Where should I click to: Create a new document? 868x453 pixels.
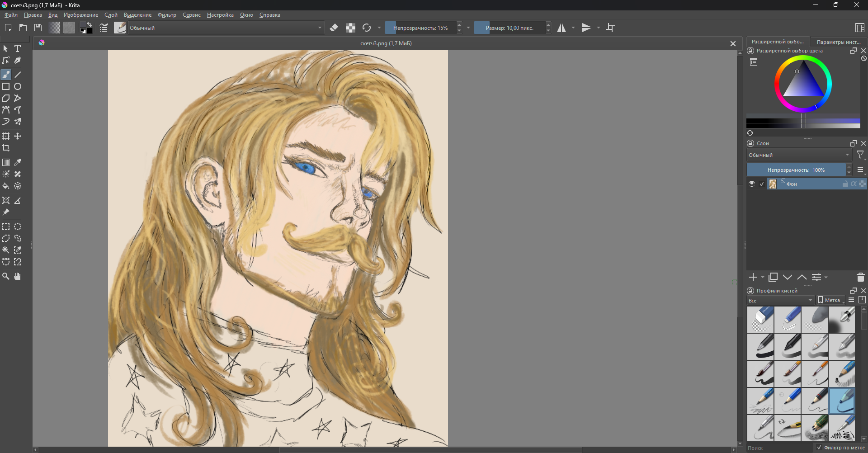point(8,28)
